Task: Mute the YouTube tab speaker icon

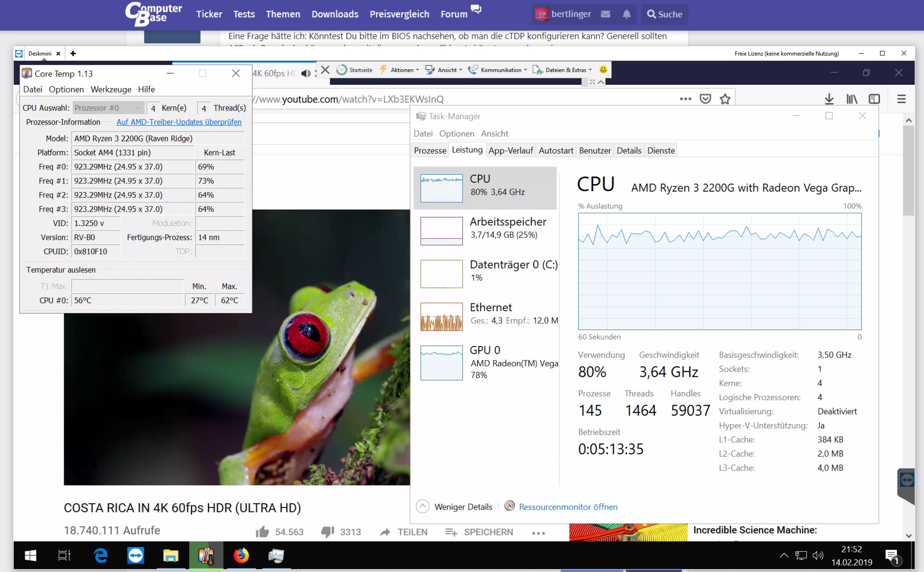Action: (306, 73)
